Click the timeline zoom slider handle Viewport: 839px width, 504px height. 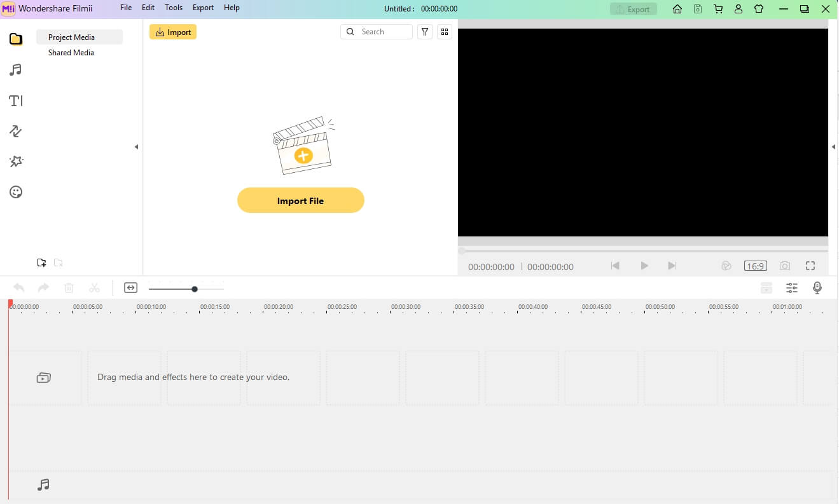tap(195, 289)
